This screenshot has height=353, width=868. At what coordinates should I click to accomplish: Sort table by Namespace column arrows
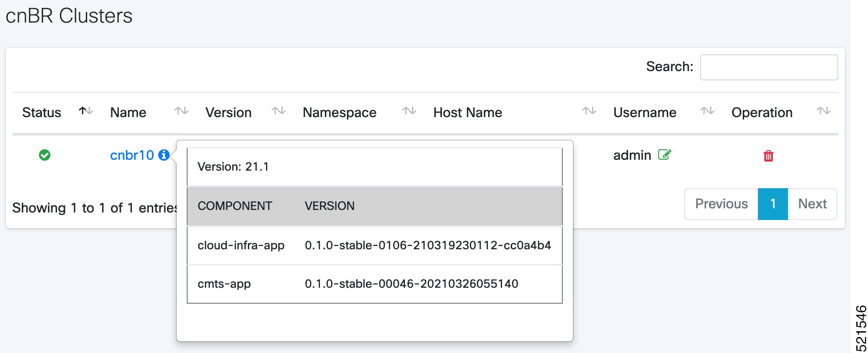click(x=409, y=111)
